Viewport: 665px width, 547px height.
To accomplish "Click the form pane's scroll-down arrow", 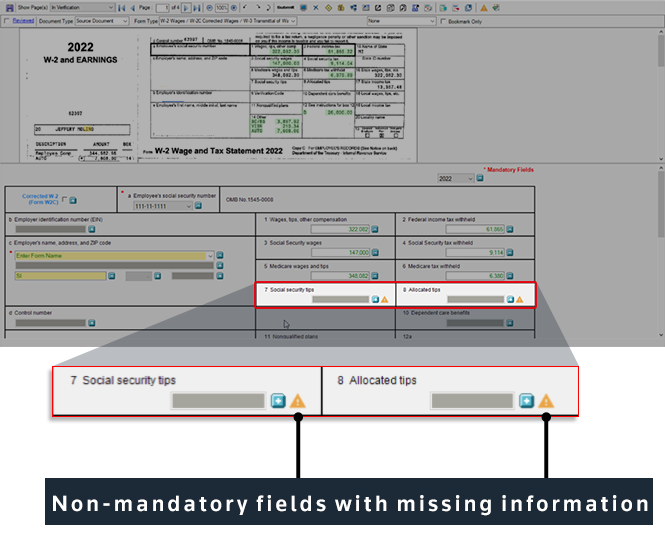I will coord(661,335).
